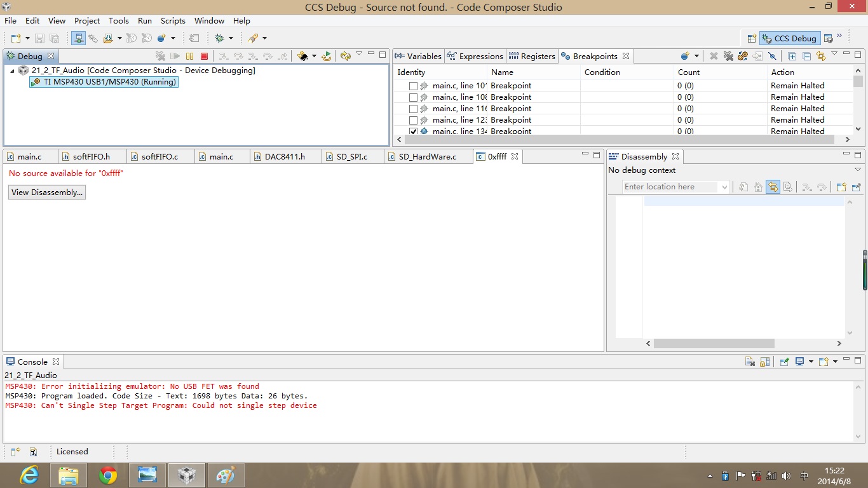Click the breakpoint properties gear icon
This screenshot has height=488, width=868.
point(743,56)
